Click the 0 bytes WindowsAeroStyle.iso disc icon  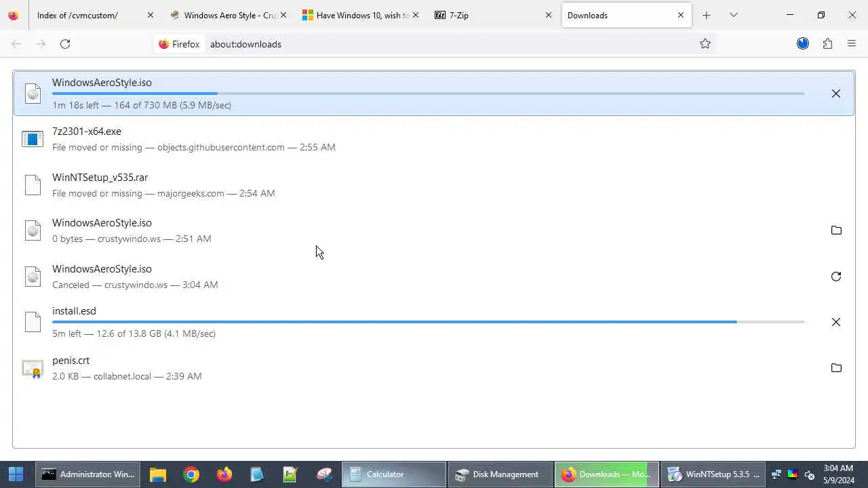pos(33,230)
